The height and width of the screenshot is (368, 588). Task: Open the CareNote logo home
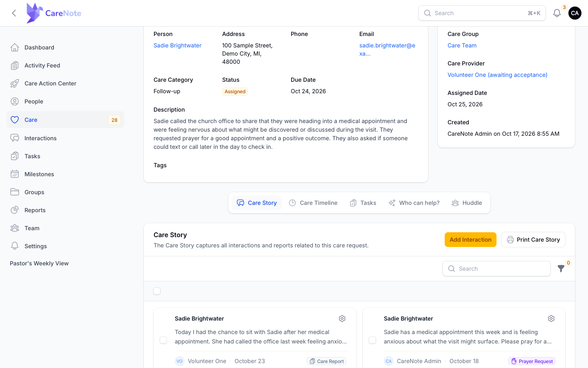(54, 13)
